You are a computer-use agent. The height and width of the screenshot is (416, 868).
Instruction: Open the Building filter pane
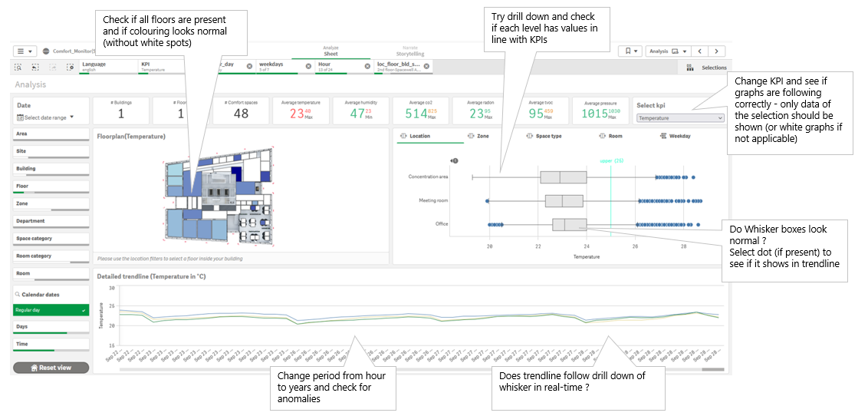tap(51, 170)
